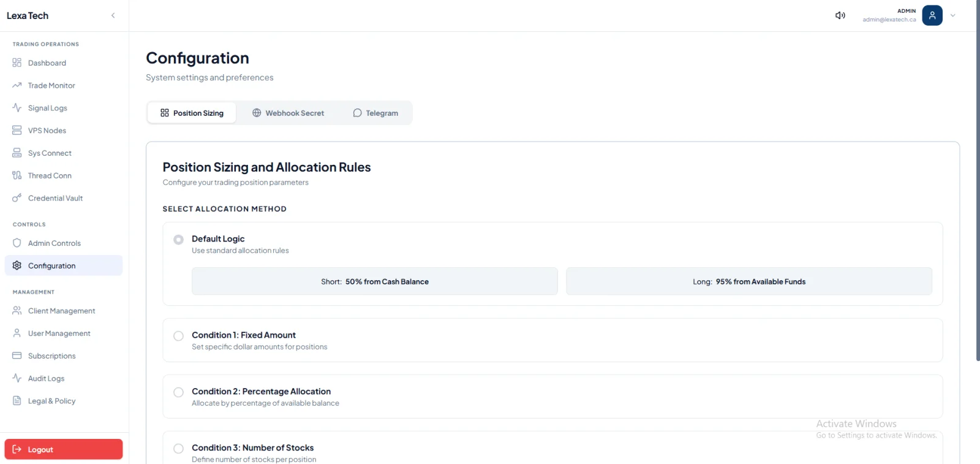Click the admin@lexatech.ca email text
Image resolution: width=980 pixels, height=464 pixels.
coord(889,20)
